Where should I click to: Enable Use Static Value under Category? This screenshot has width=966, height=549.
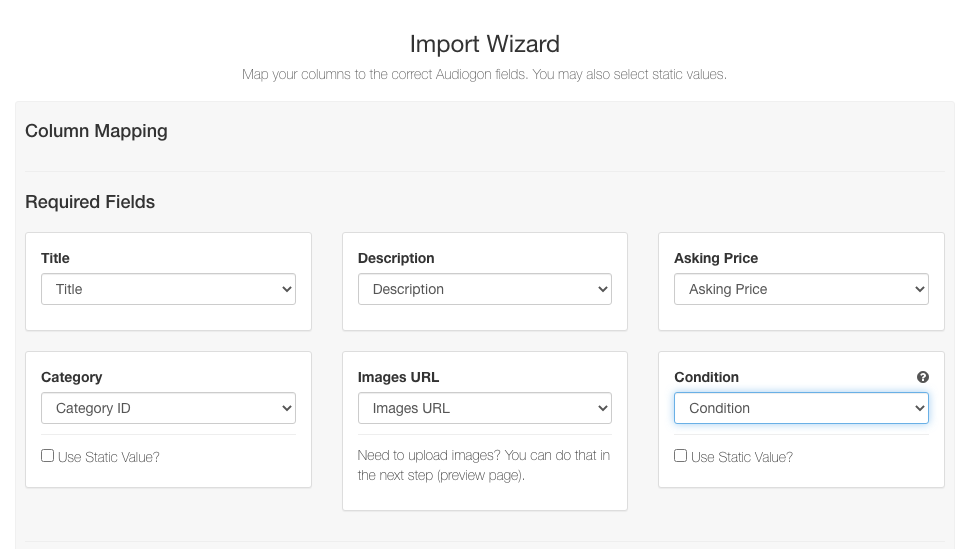tap(47, 456)
